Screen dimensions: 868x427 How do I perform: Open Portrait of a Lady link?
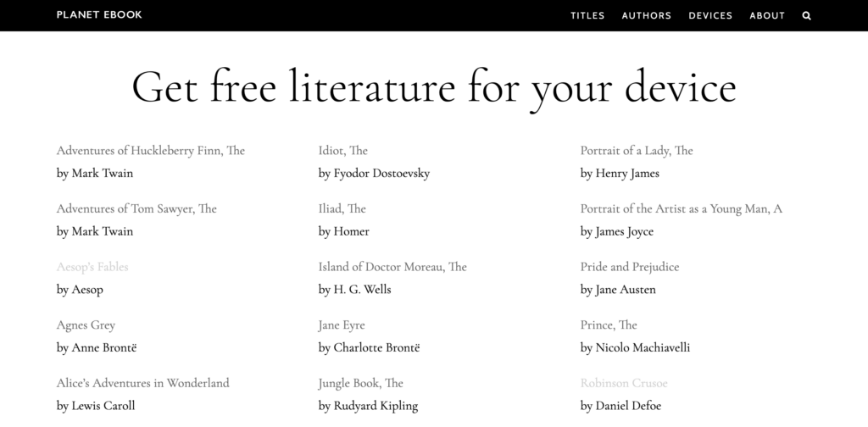tap(636, 151)
